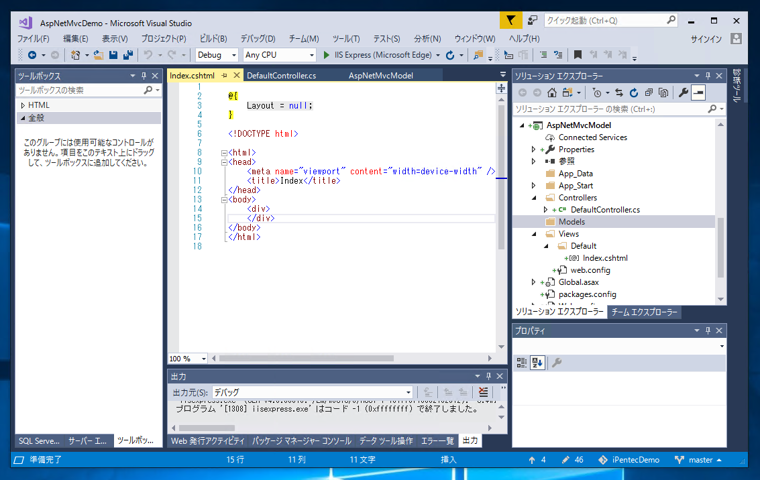Click the サインイン link
The width and height of the screenshot is (760, 480).
[706, 39]
